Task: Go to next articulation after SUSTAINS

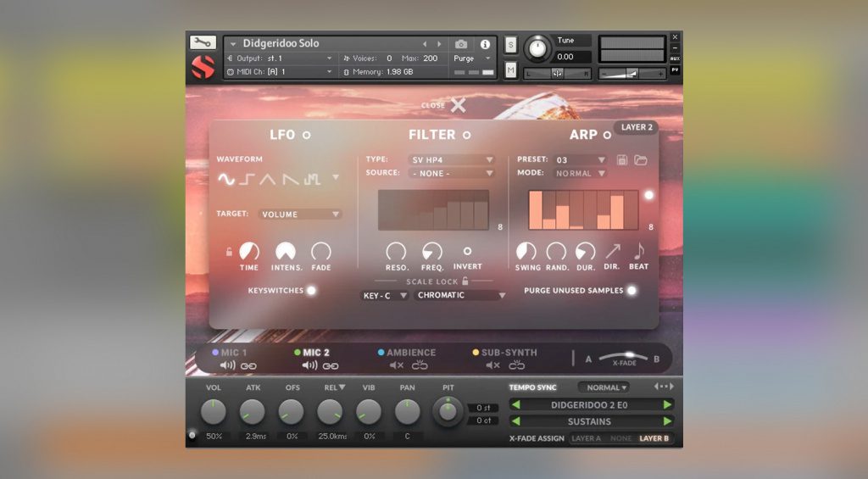Action: click(x=668, y=421)
